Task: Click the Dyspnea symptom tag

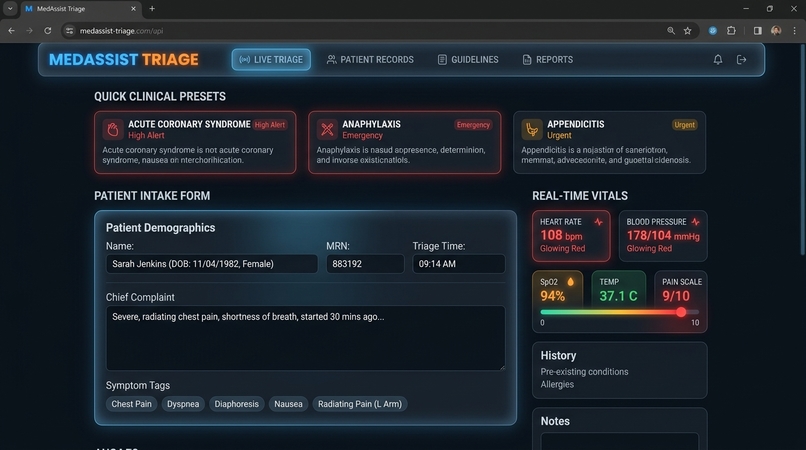Action: [x=183, y=404]
